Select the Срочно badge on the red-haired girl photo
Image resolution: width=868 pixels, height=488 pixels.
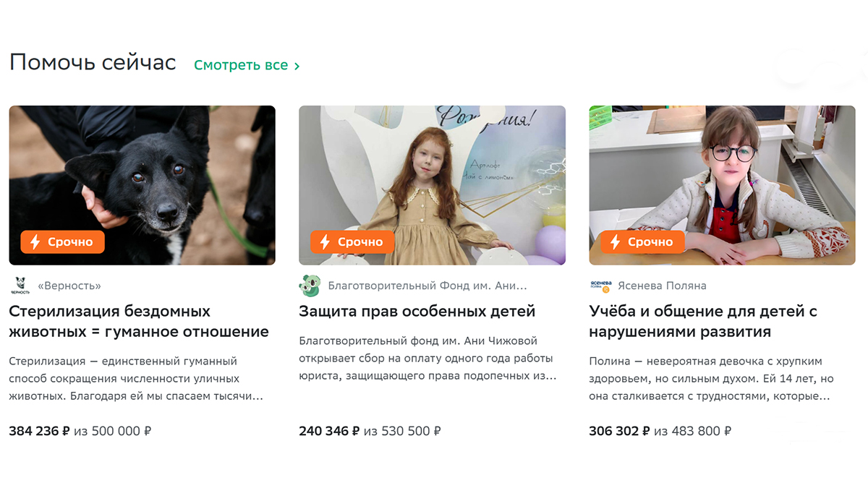click(x=353, y=241)
